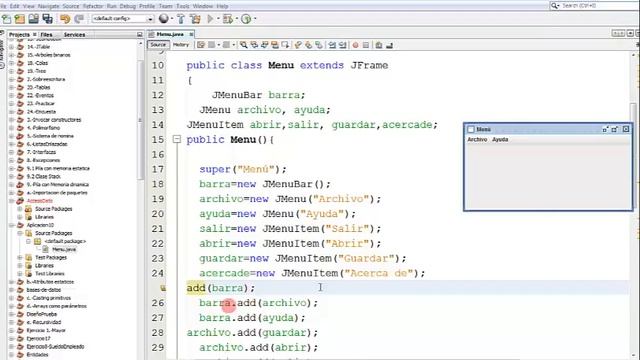Open the Debug Project dropdown arrow
This screenshot has width=640, height=360.
(236, 19)
